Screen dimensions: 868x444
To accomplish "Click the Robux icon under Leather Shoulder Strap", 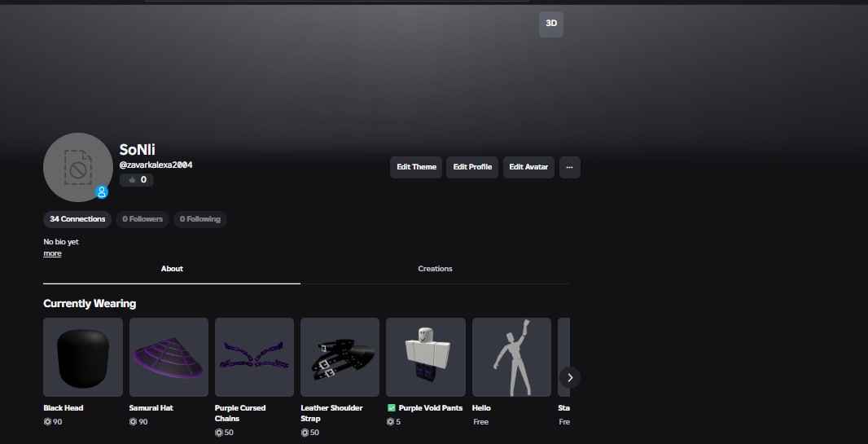I will [x=305, y=433].
